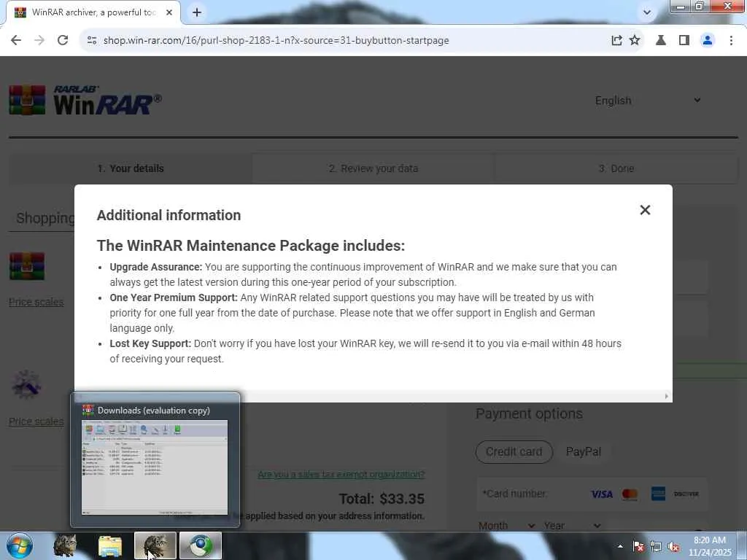Click the highlighted WinRAR taskbar button
The width and height of the screenshot is (747, 560).
coord(155,545)
